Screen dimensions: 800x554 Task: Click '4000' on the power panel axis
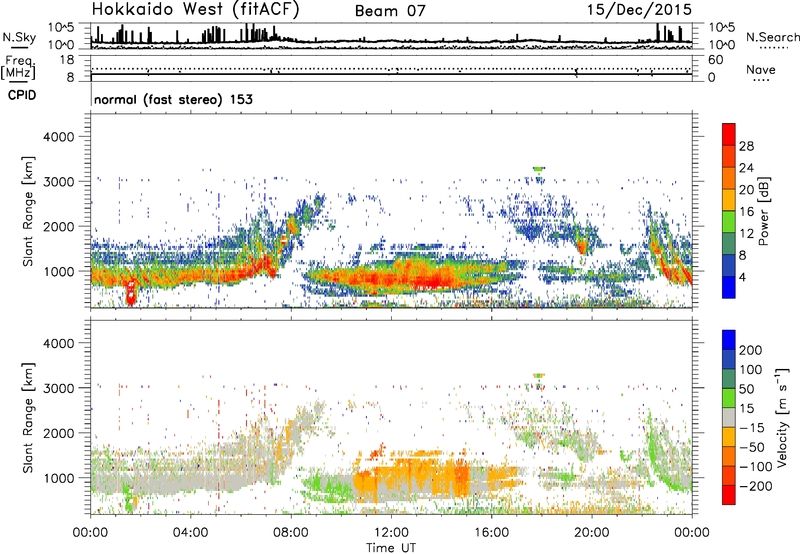point(59,137)
